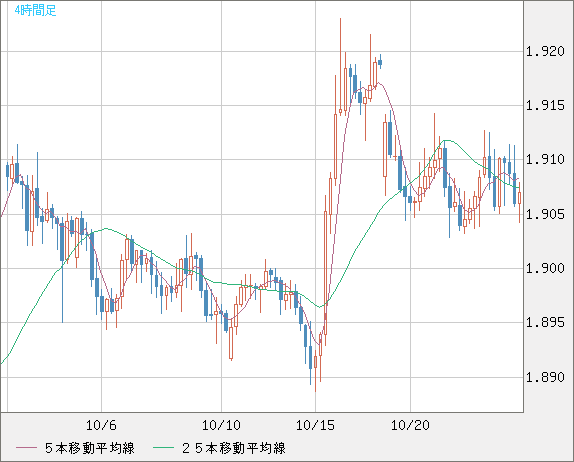
Task: Click the 1.920 price axis label
Action: (545, 51)
